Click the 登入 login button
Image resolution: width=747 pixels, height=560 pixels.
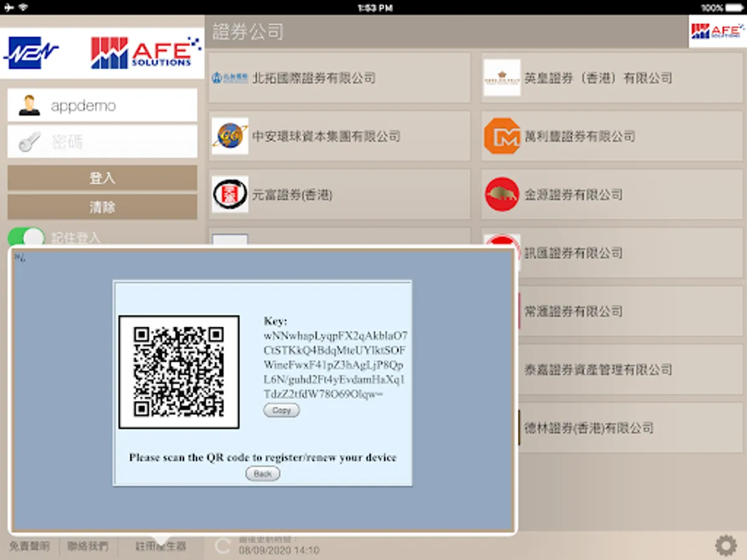tap(102, 178)
